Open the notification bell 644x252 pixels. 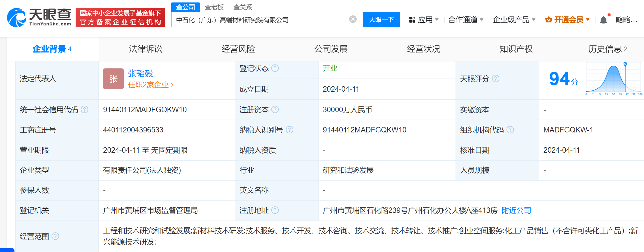[x=603, y=20]
